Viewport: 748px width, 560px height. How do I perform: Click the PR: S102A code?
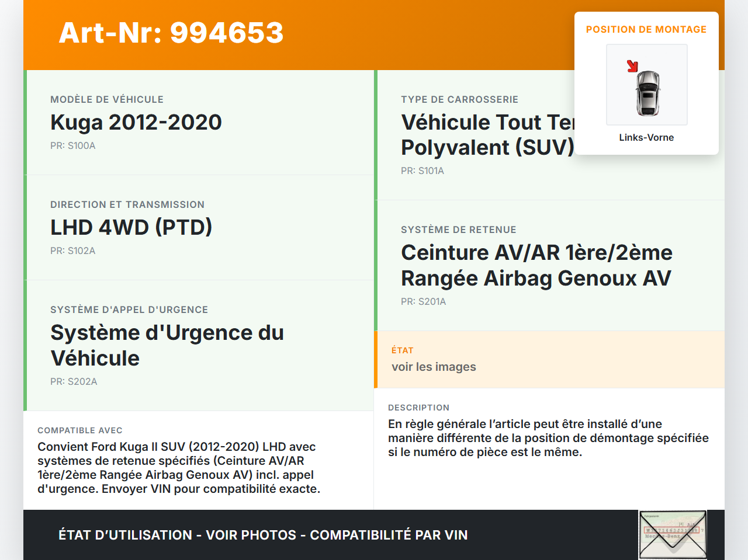[73, 251]
